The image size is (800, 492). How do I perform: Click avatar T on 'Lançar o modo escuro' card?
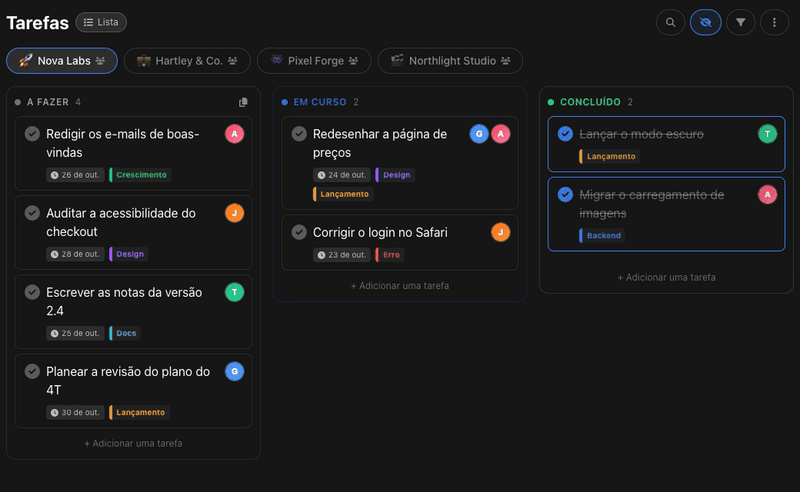pyautogui.click(x=767, y=134)
